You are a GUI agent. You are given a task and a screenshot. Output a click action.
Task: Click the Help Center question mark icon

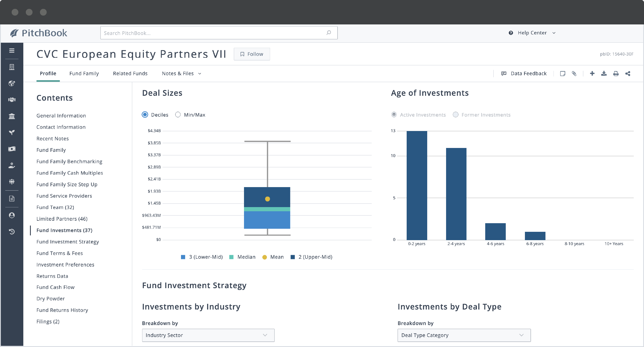point(511,33)
